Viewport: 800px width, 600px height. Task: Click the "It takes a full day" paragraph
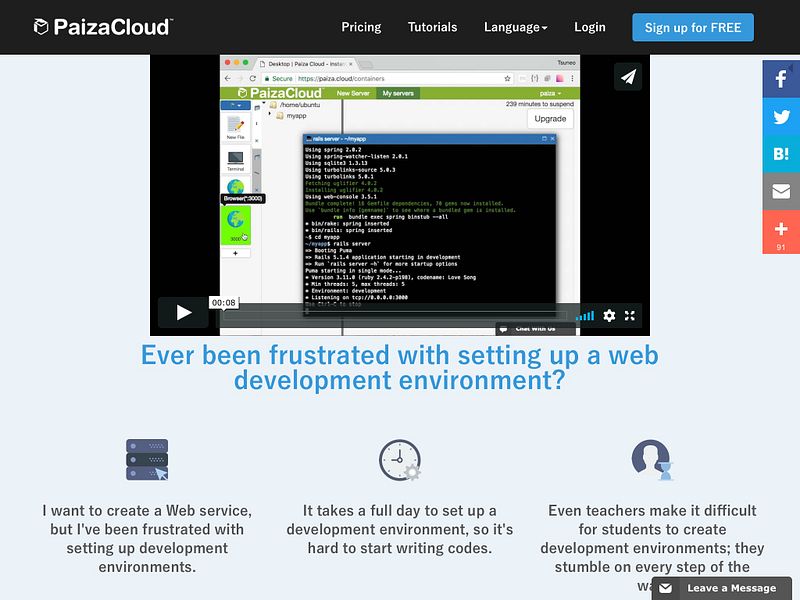pyautogui.click(x=400, y=529)
